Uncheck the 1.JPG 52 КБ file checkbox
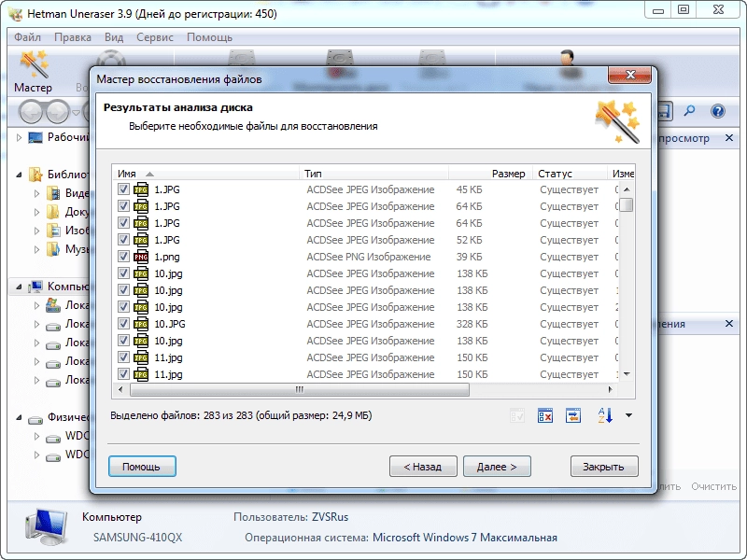This screenshot has height=560, width=747. 123,240
